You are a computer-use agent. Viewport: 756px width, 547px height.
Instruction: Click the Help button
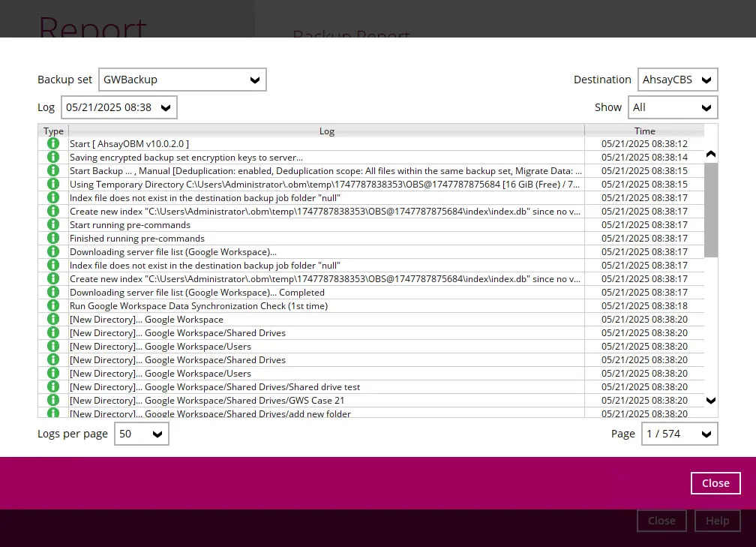click(x=717, y=520)
